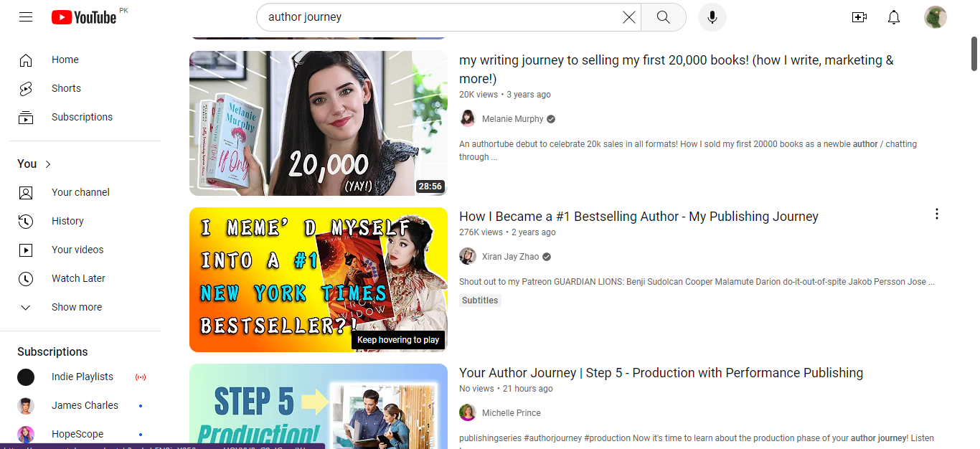Click the An authortube debut description text
Screen dimensions: 980x449
688,151
